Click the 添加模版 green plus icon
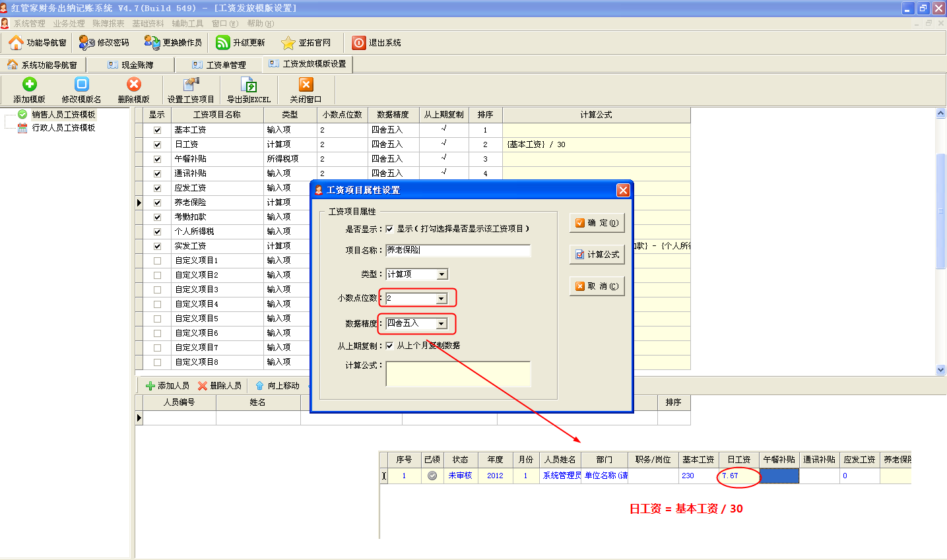 tap(30, 84)
